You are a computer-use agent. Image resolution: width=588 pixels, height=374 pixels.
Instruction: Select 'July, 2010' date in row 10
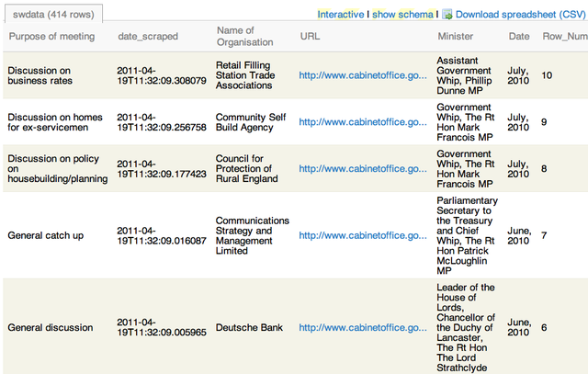(518, 75)
